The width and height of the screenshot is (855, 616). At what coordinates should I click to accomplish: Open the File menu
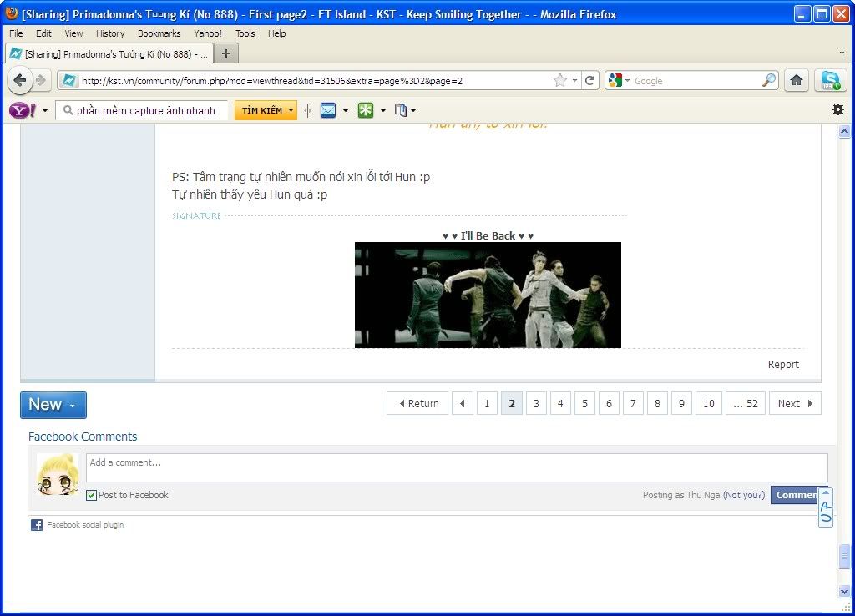[16, 33]
